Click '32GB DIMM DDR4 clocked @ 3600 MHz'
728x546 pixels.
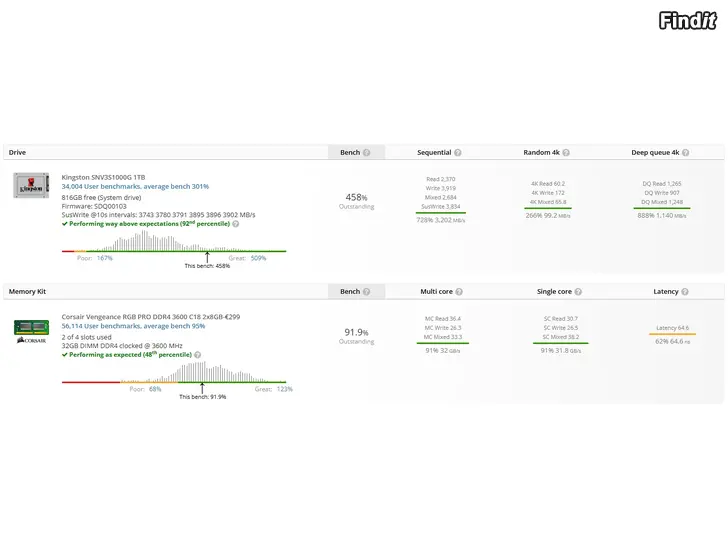coord(122,346)
